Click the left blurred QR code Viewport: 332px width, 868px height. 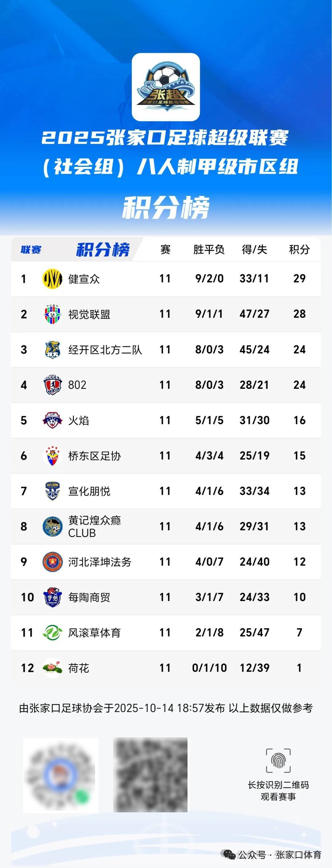[x=61, y=775]
